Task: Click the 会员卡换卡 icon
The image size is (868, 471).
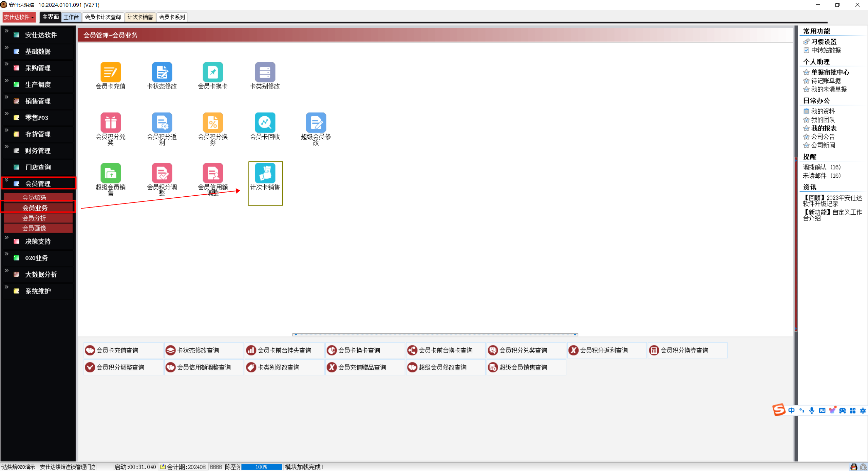Action: pos(213,72)
